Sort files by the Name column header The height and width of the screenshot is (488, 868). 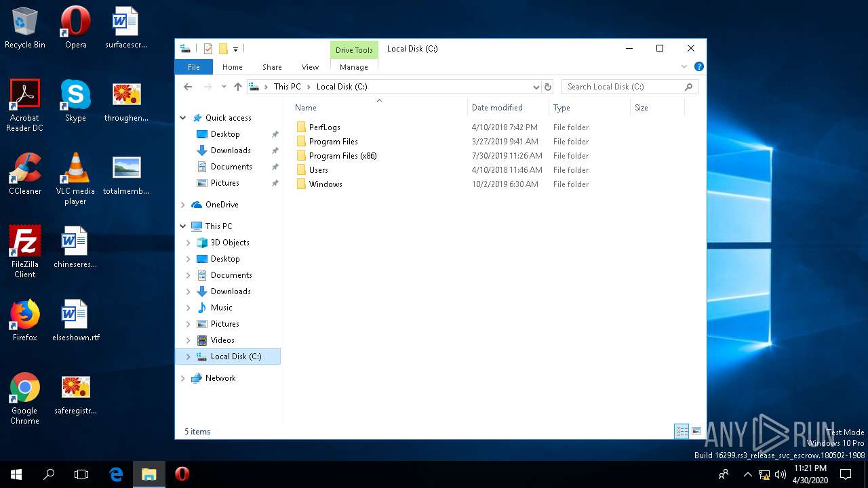click(x=380, y=108)
